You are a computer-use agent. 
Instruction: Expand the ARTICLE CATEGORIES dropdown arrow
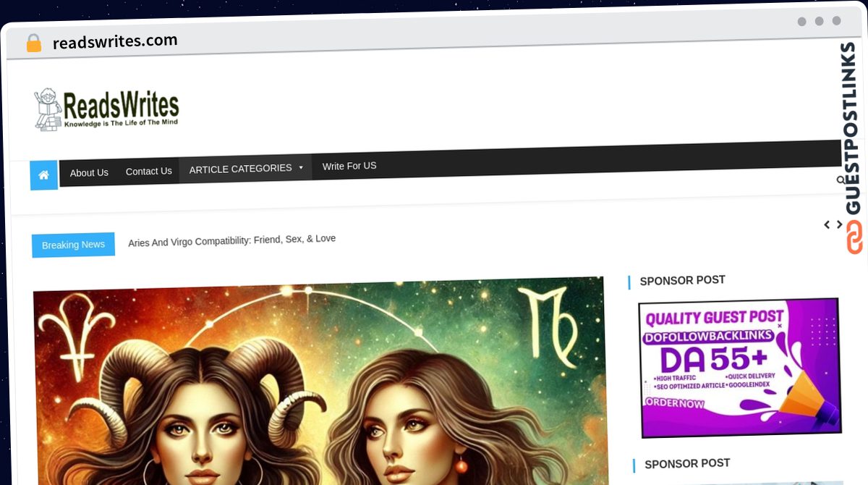pyautogui.click(x=300, y=167)
